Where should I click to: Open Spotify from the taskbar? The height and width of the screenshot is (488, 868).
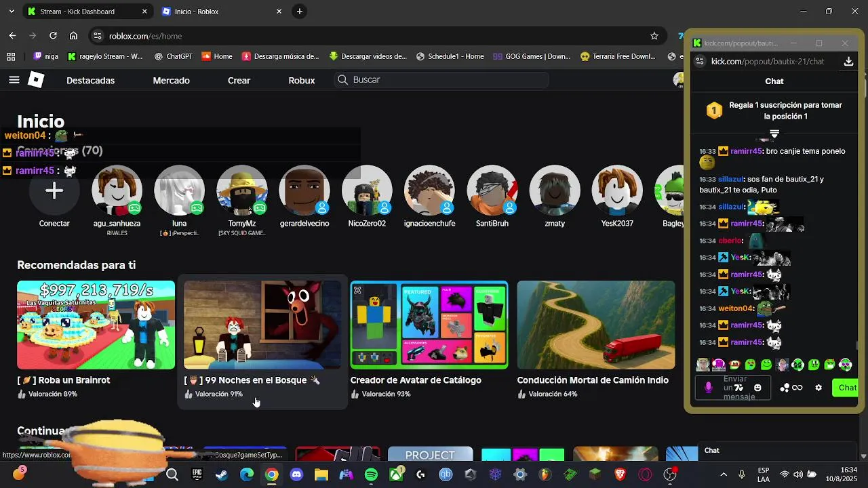(371, 474)
